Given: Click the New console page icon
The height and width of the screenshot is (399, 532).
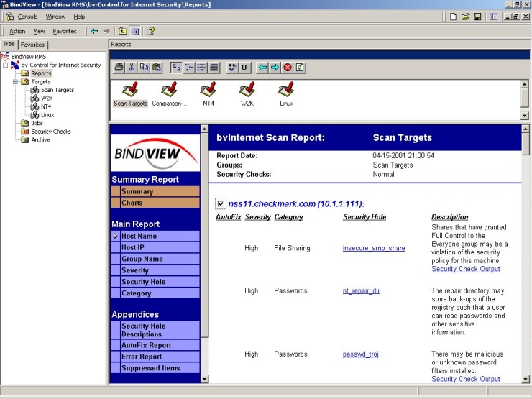Looking at the screenshot, I should pyautogui.click(x=454, y=17).
